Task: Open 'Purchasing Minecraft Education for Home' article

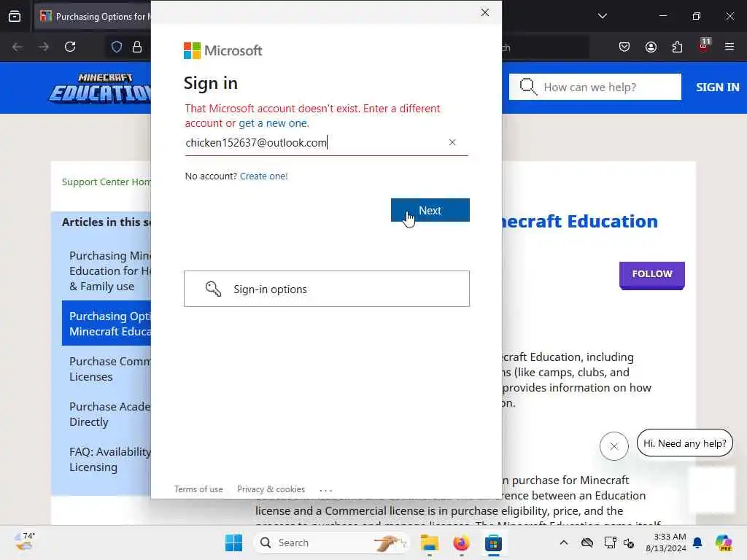Action: [x=110, y=271]
